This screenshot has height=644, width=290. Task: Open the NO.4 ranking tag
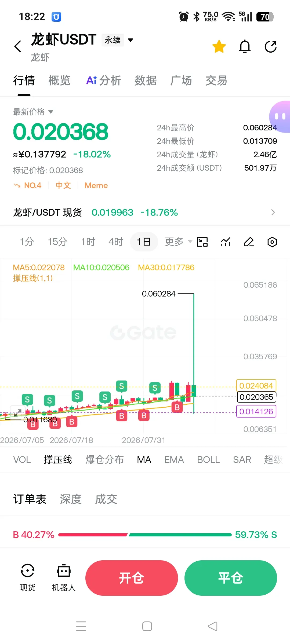pos(28,185)
